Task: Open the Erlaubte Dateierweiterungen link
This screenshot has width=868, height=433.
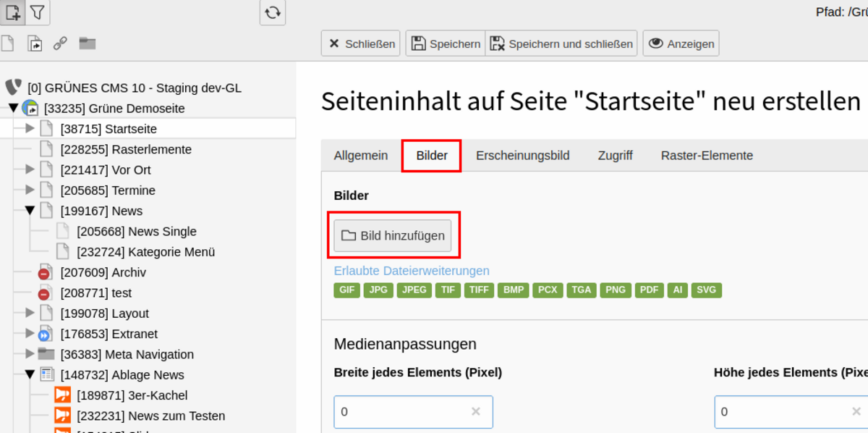Action: coord(412,271)
